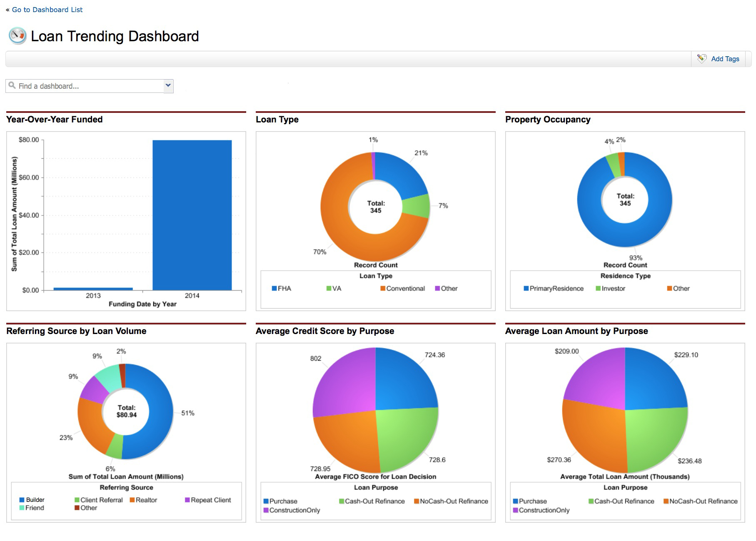This screenshot has width=756, height=541.
Task: Click the PrimaryResidence legend swatch
Action: (x=526, y=288)
